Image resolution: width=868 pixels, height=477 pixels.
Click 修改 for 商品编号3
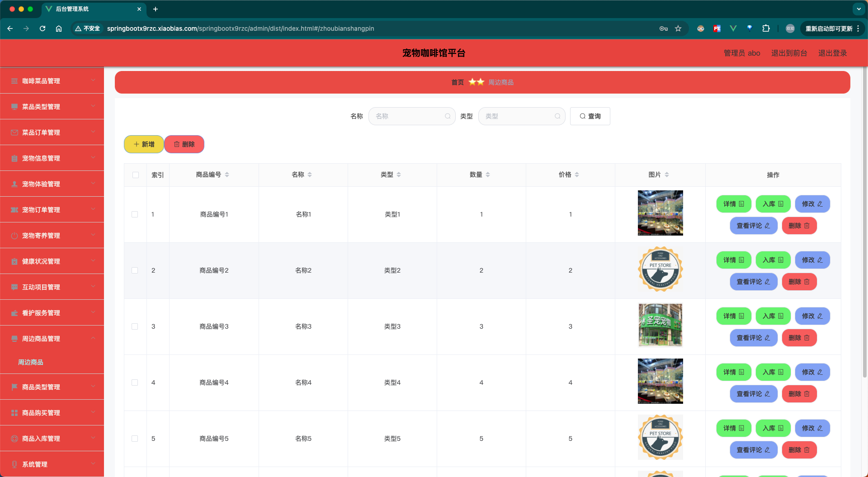tap(812, 316)
